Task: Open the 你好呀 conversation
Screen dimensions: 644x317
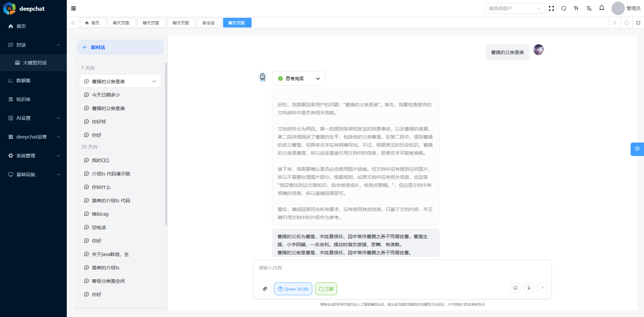Action: (120, 122)
